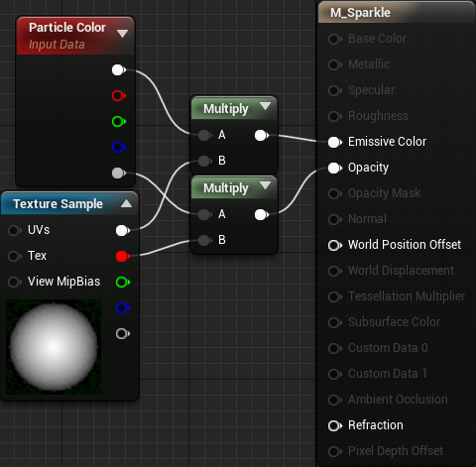Viewport: 476px width, 467px height.
Task: Click the Tessellation Multiplier input pin
Action: 335,296
